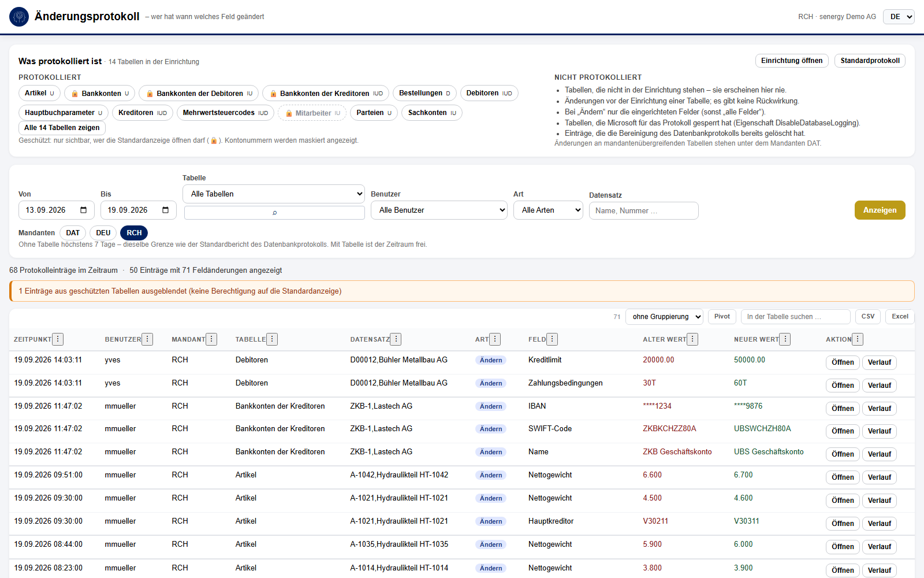The image size is (924, 578).
Task: Open the BENUTZER column options menu
Action: [147, 339]
